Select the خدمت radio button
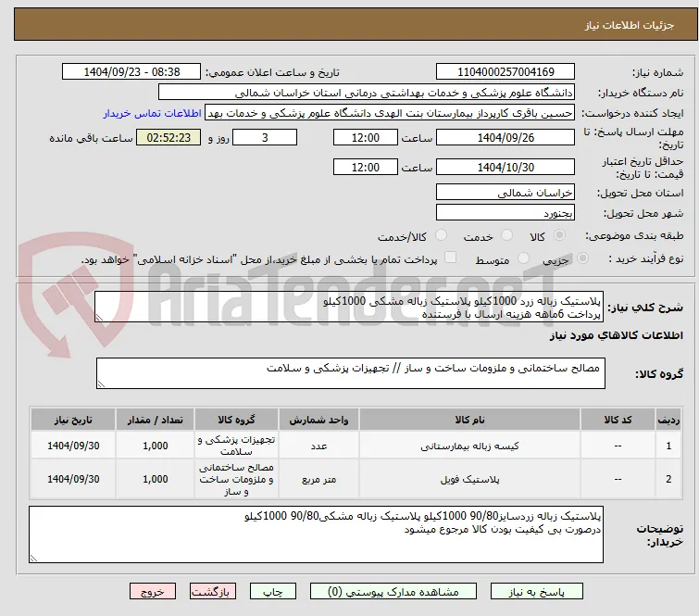The width and height of the screenshot is (699, 616). 506,235
